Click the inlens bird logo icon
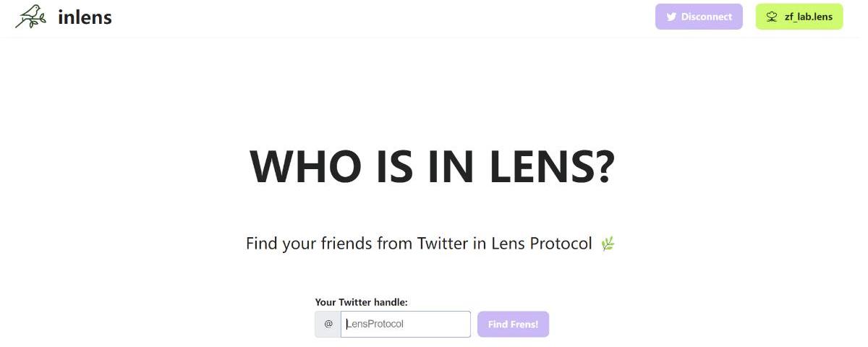Screen dimensions: 868x347 (x=30, y=16)
